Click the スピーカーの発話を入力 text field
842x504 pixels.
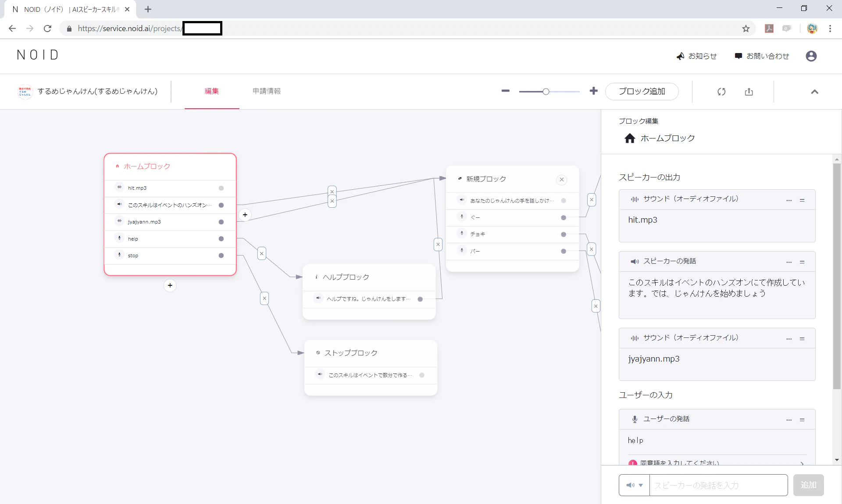tap(718, 485)
